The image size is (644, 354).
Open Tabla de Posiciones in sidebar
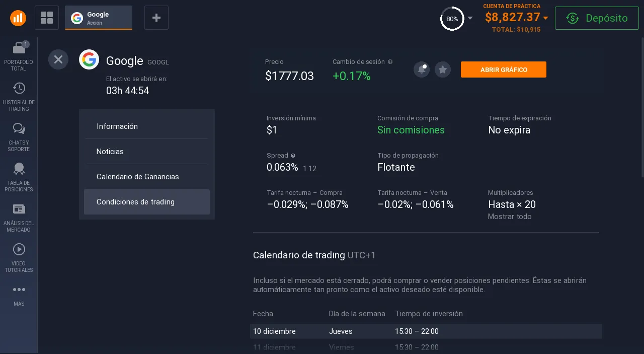coord(19,177)
